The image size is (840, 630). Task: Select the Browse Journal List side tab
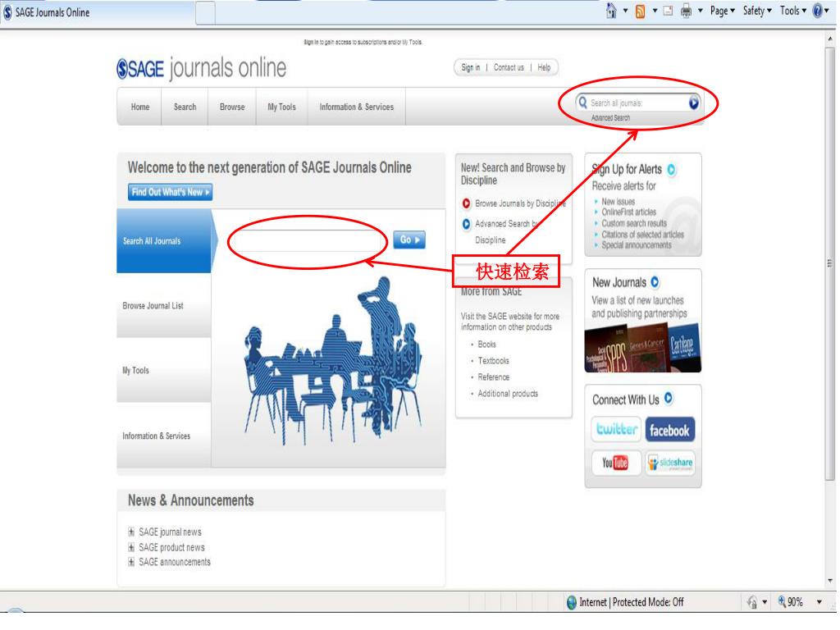[x=164, y=307]
